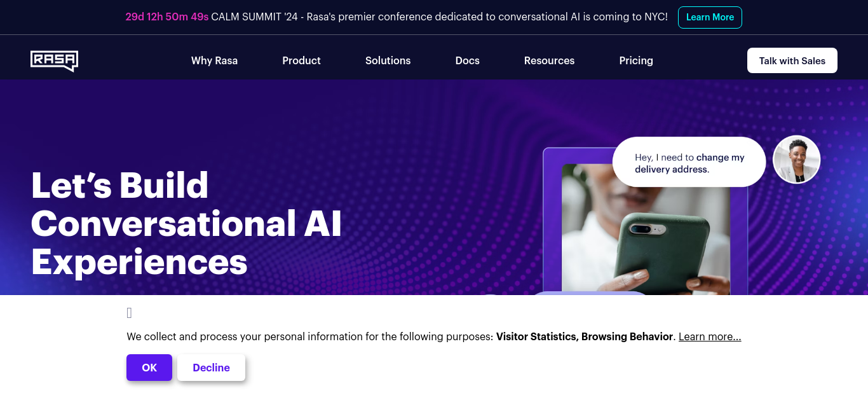Image resolution: width=868 pixels, height=400 pixels.
Task: Select Pricing in the navigation bar
Action: tap(636, 60)
